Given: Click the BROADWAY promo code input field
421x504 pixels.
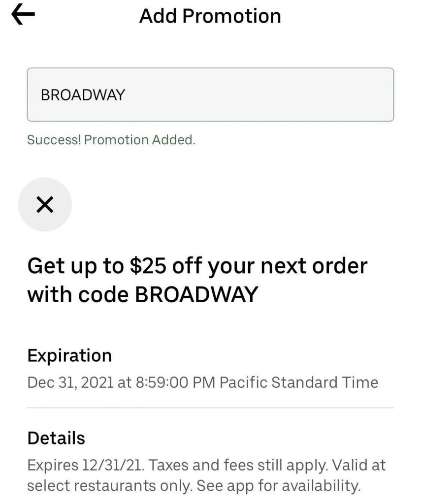Looking at the screenshot, I should (x=210, y=94).
